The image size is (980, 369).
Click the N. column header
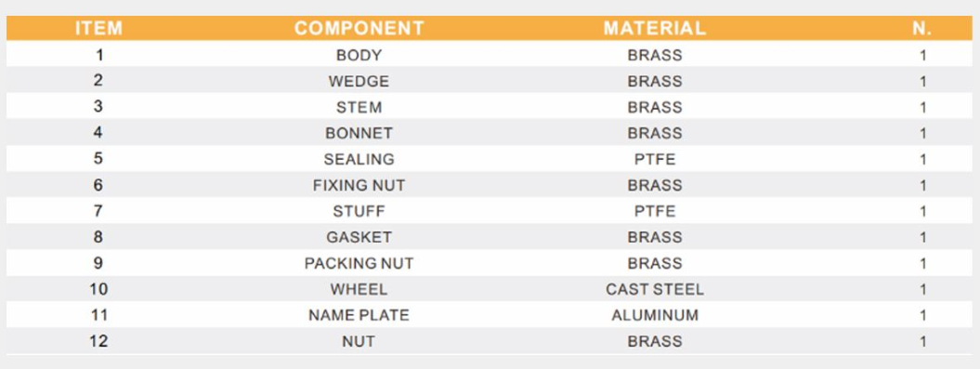click(x=922, y=28)
